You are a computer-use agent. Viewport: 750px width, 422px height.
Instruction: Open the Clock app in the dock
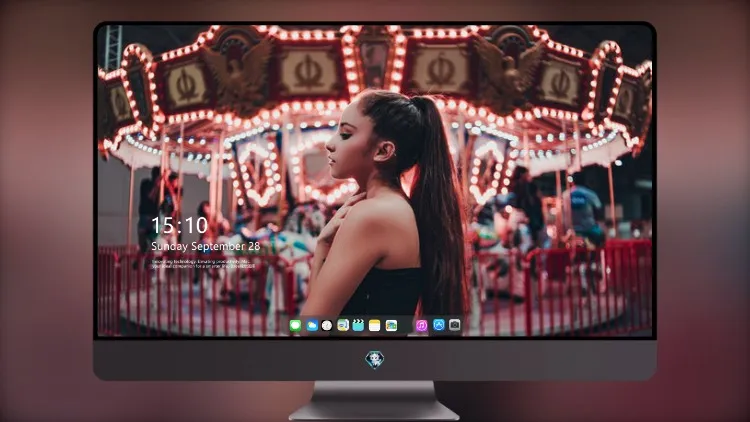coord(327,325)
